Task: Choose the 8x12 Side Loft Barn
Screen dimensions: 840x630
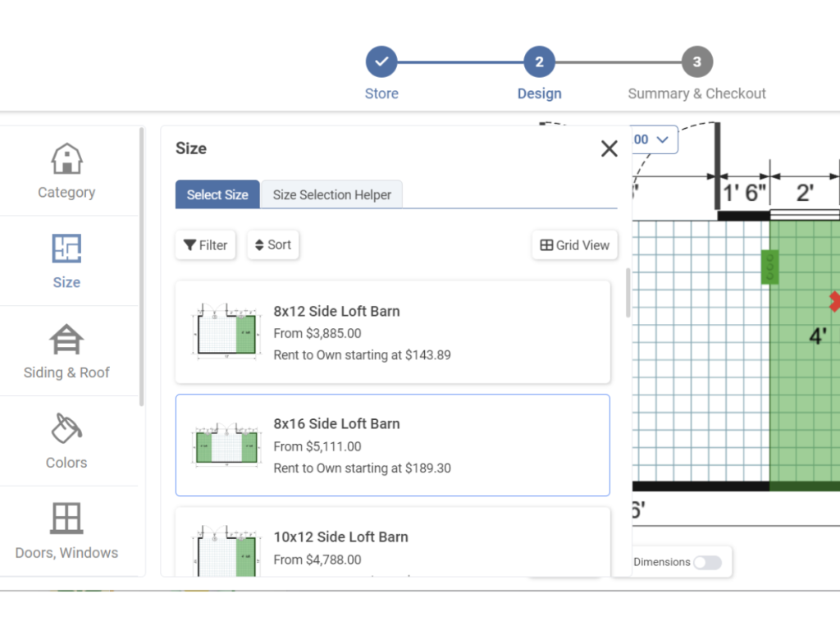Action: coord(393,332)
